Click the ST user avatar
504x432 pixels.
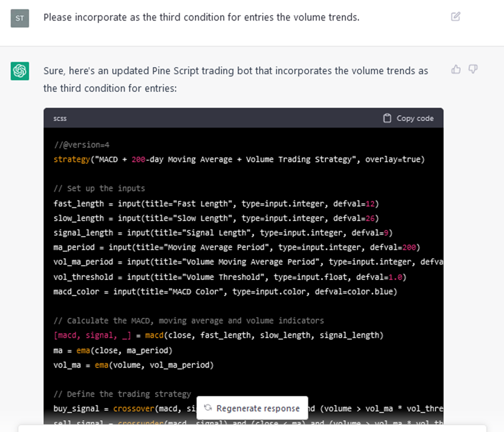tap(20, 18)
